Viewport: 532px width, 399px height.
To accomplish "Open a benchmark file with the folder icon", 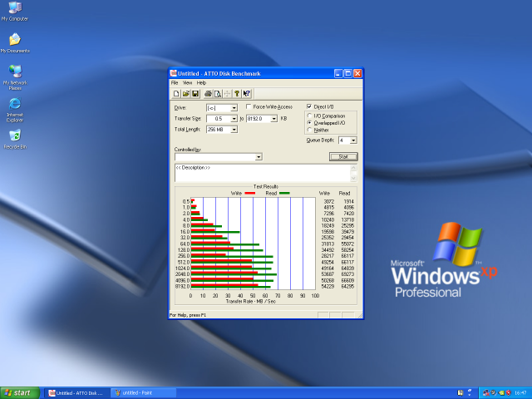I will tap(185, 94).
